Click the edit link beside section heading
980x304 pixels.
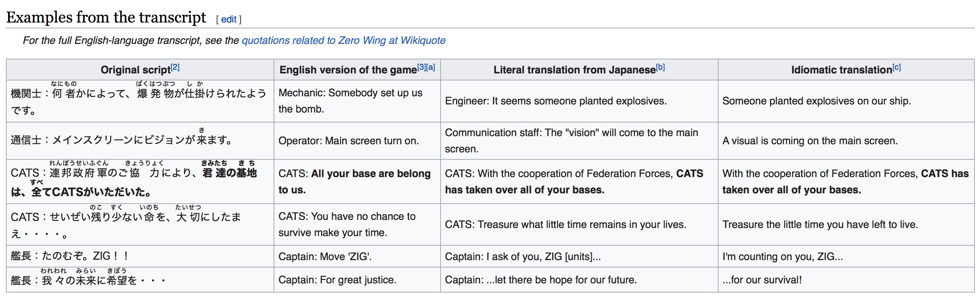tap(229, 20)
